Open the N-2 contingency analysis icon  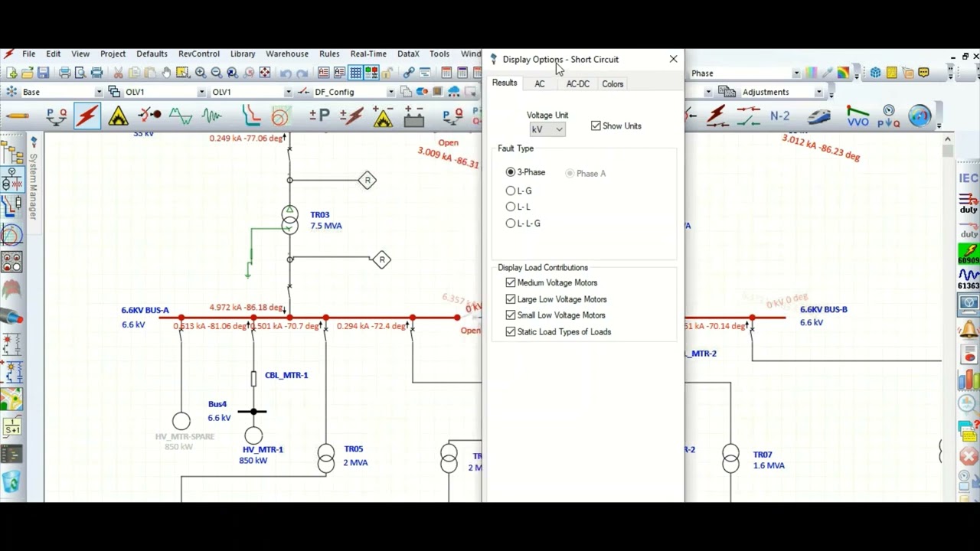pos(779,116)
